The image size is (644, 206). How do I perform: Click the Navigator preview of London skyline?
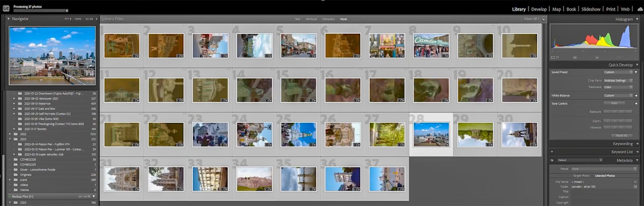coord(52,56)
